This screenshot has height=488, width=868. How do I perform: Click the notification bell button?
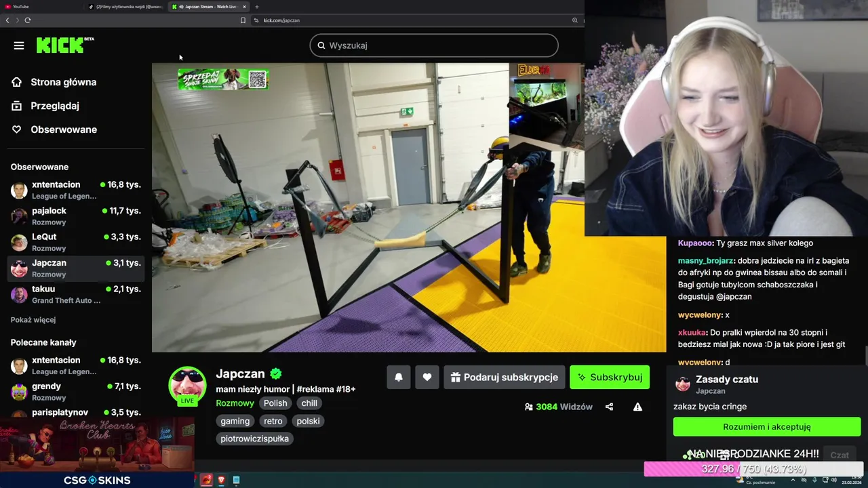(399, 378)
